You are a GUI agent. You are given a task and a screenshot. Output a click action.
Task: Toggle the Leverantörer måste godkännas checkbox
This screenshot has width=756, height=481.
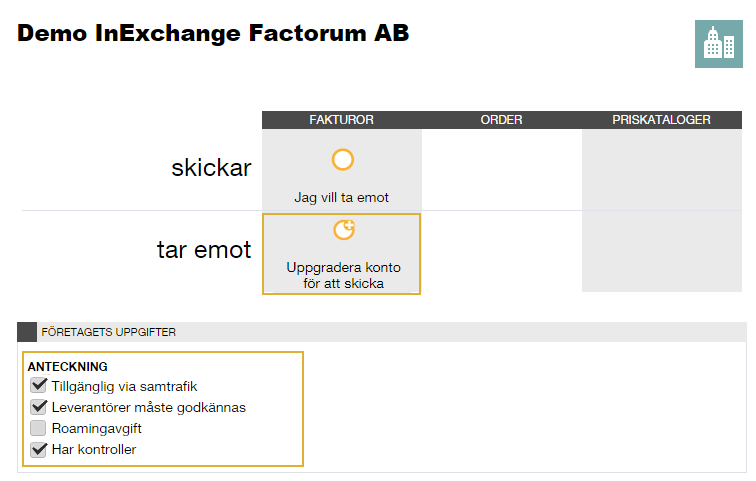(39, 407)
